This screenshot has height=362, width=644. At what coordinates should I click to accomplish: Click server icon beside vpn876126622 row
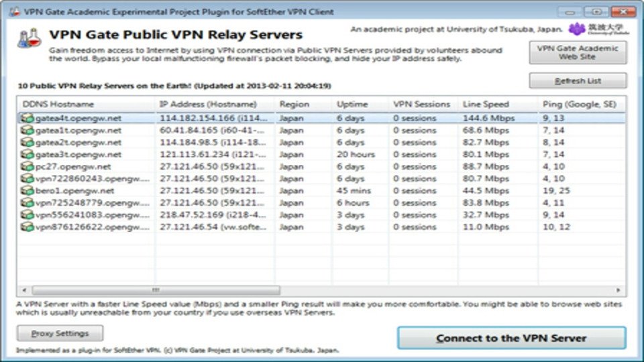27,227
